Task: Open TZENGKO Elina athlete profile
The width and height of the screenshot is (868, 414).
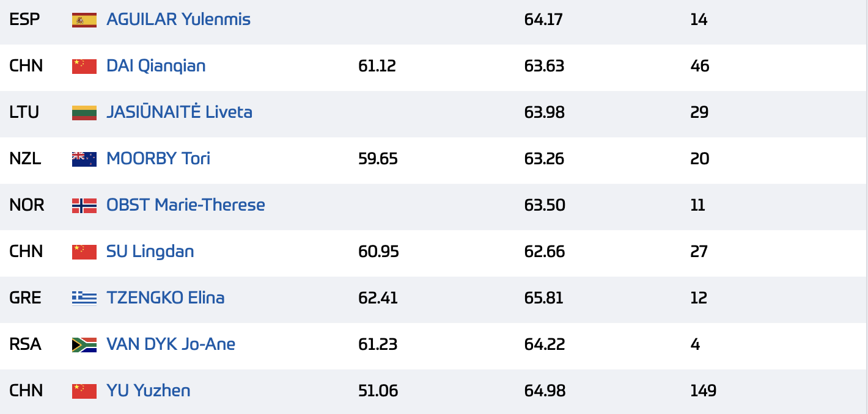Action: click(x=166, y=298)
